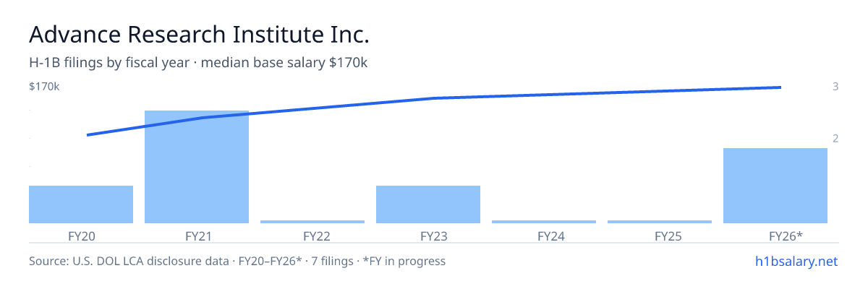868x289 pixels.
Task: Click the FY26* axis label
Action: (775, 236)
